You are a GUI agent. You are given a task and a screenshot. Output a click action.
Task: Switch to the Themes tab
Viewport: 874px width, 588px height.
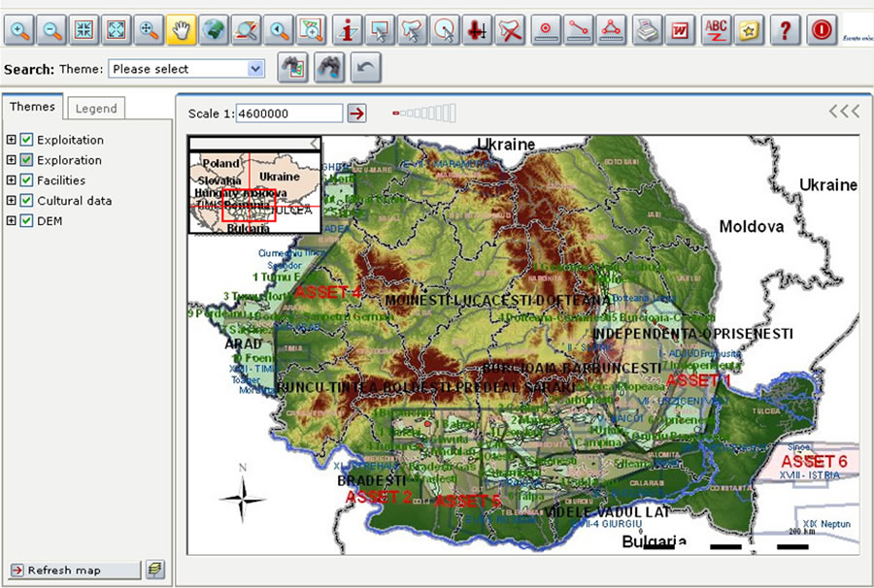coord(32,107)
